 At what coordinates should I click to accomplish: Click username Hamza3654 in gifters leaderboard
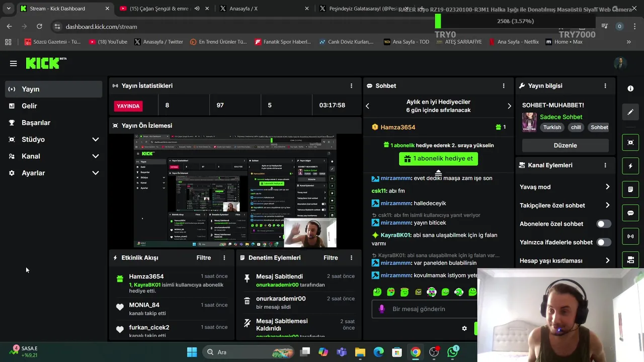[397, 127]
